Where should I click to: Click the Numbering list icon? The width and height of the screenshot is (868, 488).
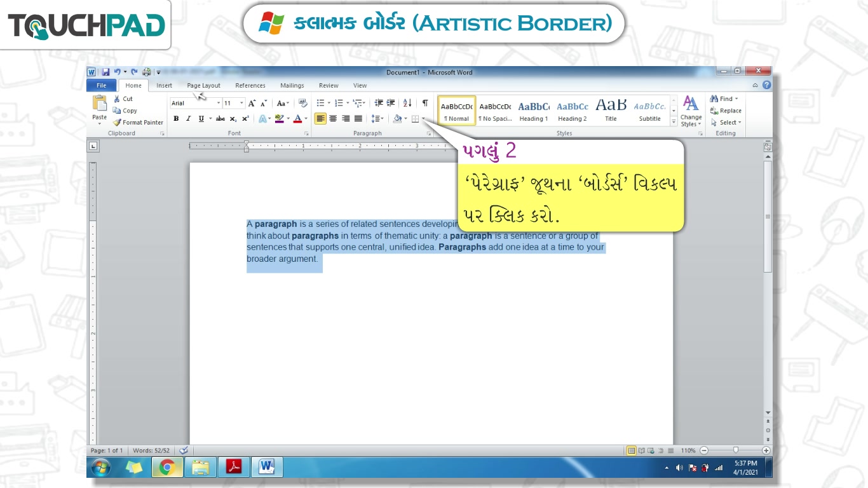point(339,103)
